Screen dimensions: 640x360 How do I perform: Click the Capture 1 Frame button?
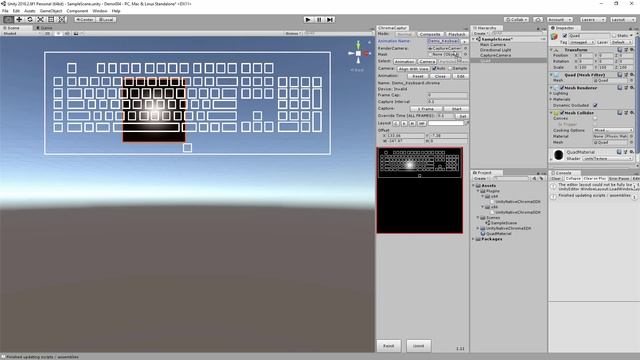[x=426, y=109]
